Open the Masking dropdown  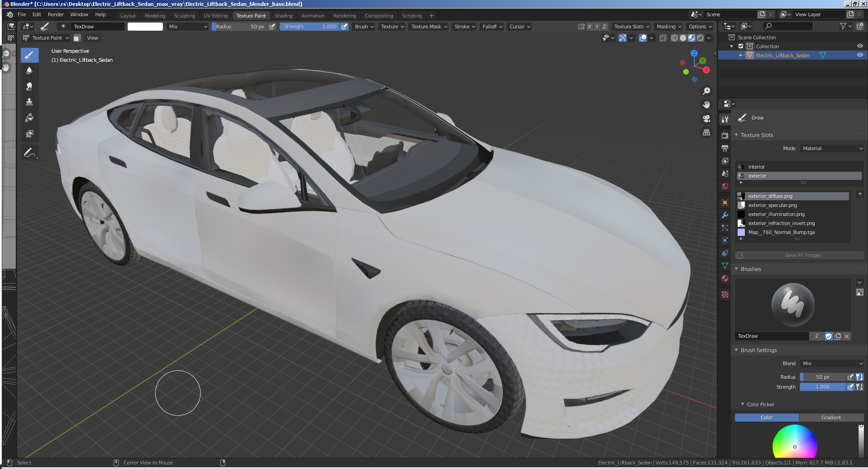pos(669,27)
